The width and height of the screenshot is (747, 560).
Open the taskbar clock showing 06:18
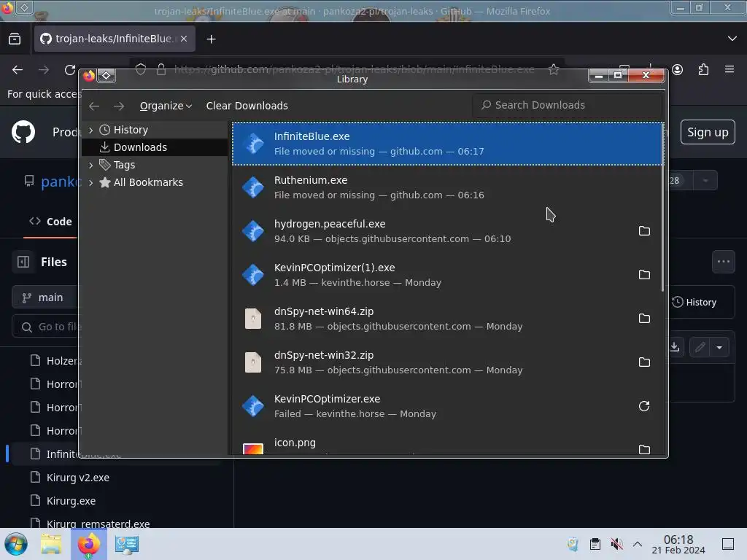pyautogui.click(x=678, y=544)
